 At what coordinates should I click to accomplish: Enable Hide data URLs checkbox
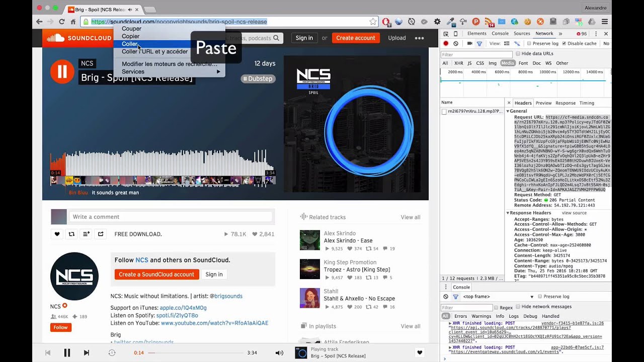[518, 54]
